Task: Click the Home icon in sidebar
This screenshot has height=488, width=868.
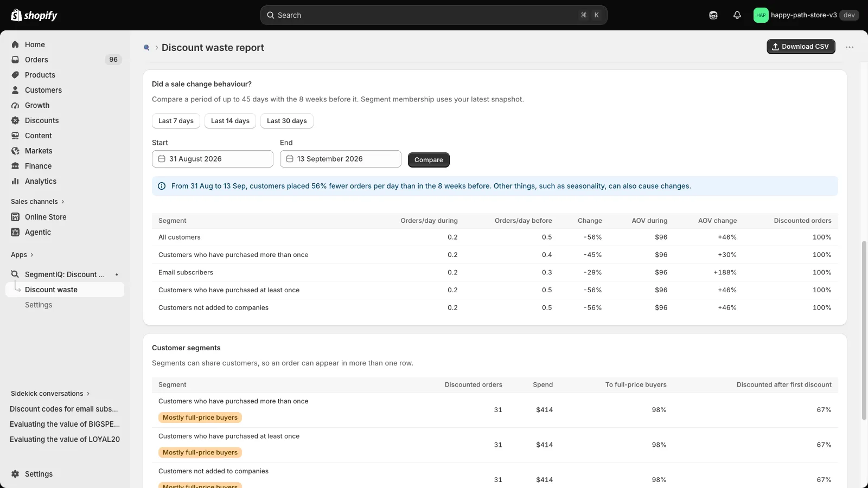Action: (x=15, y=44)
